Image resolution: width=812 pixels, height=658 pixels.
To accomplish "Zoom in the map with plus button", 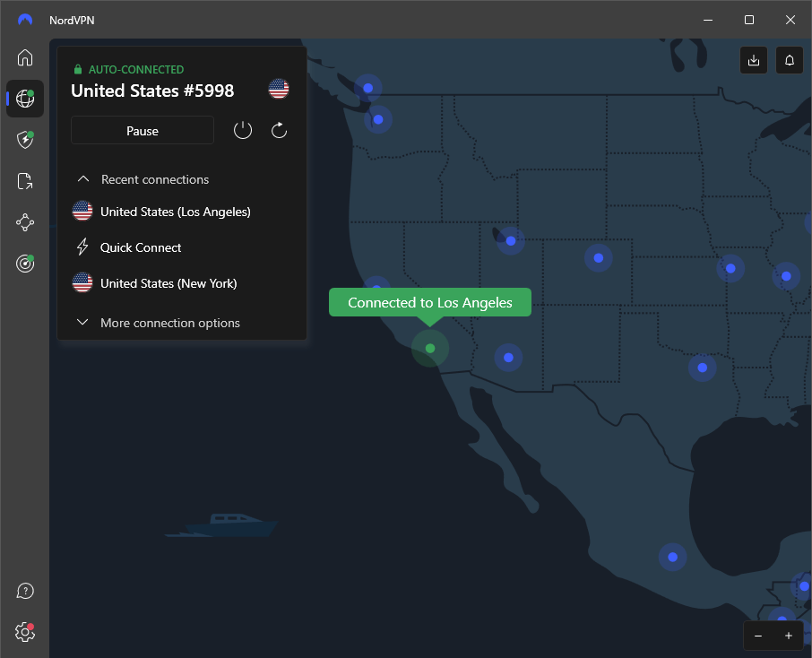I will [788, 636].
